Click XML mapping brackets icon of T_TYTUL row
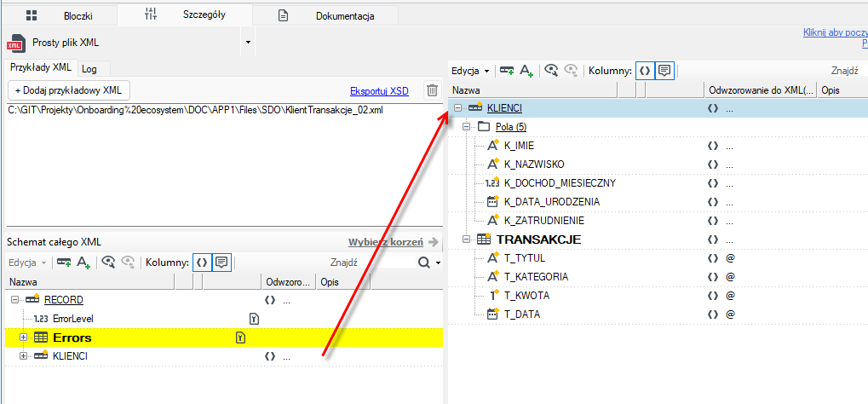This screenshot has width=868, height=404. tap(713, 258)
